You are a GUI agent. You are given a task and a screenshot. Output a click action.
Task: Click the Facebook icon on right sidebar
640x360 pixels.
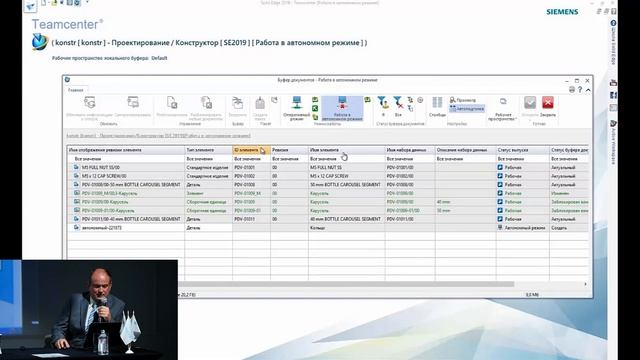coord(613,95)
